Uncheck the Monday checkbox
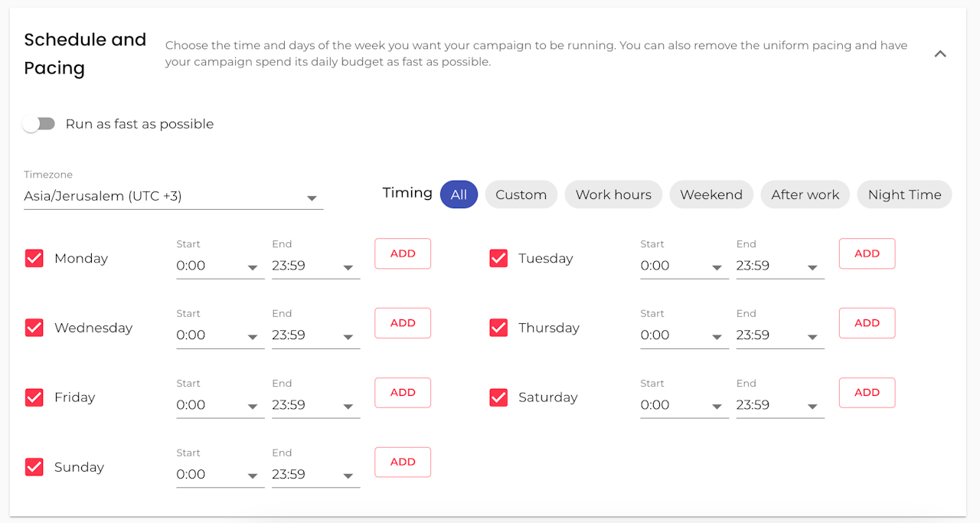This screenshot has height=523, width=980. coord(34,258)
